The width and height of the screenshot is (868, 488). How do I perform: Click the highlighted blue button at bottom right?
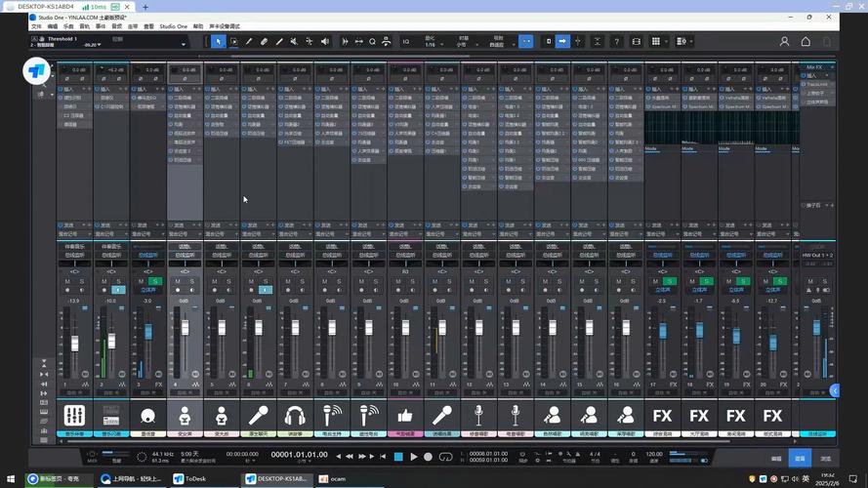pos(801,458)
